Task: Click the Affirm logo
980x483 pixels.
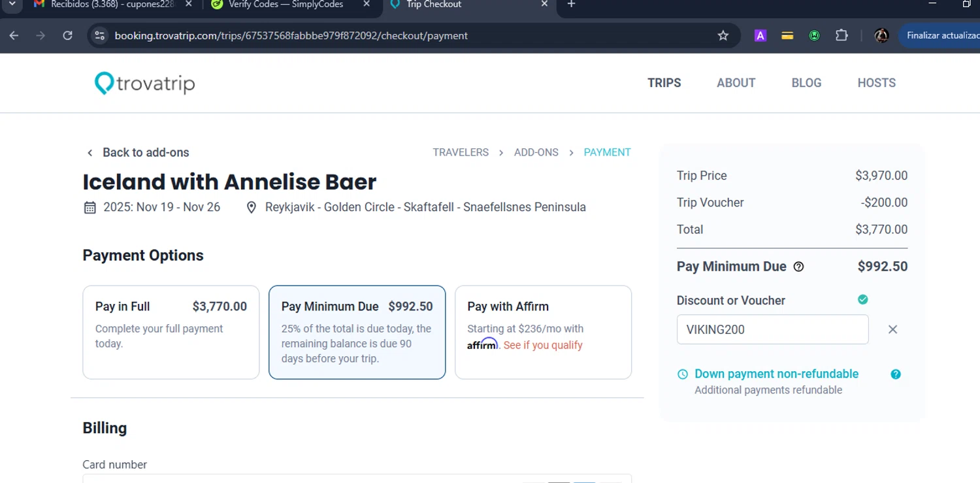Action: (483, 344)
